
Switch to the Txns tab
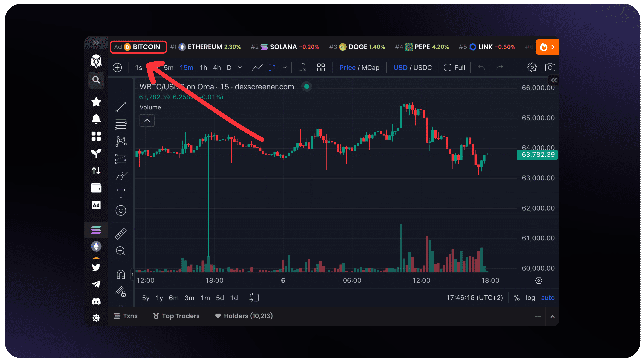126,316
